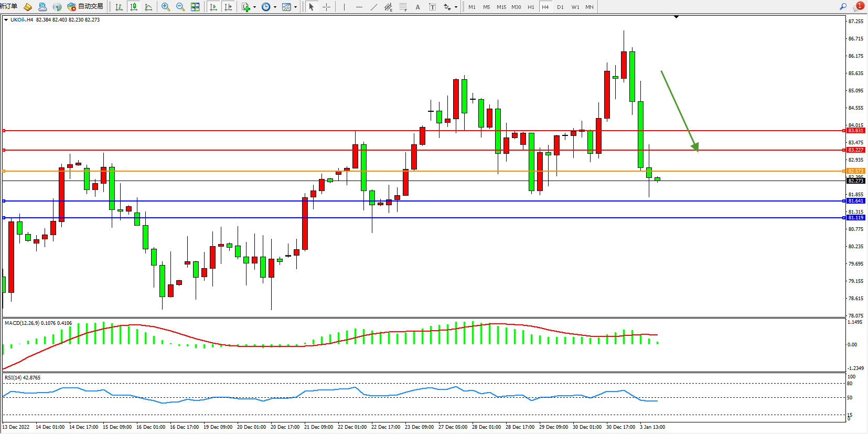Screen dimensions: 868x434
Task: Open the periodicity clock dropdown arrow
Action: [x=275, y=7]
